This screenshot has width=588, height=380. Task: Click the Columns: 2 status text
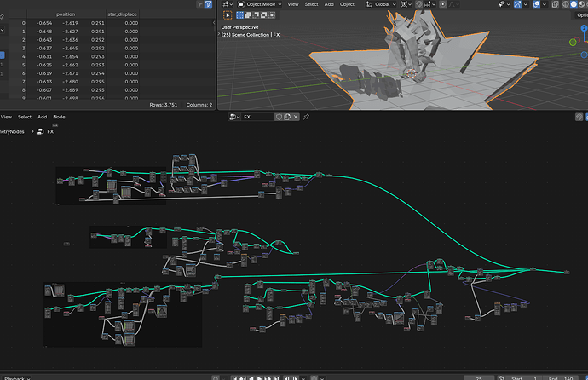[199, 105]
